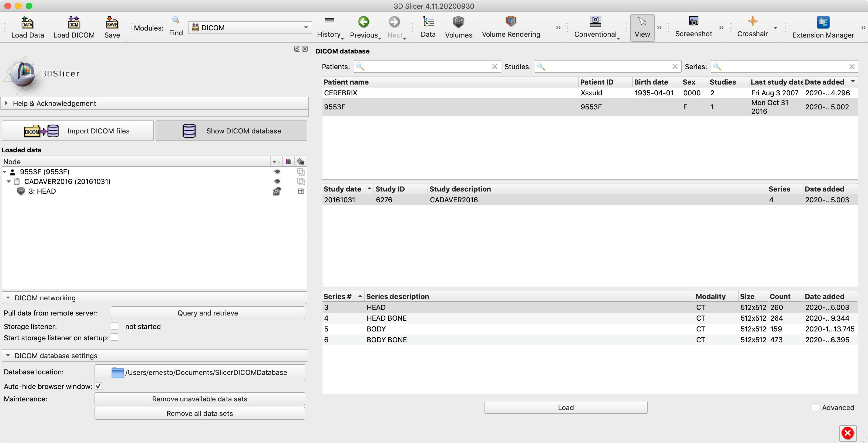The width and height of the screenshot is (868, 443).
Task: Open the Volume Rendering module
Action: [511, 27]
